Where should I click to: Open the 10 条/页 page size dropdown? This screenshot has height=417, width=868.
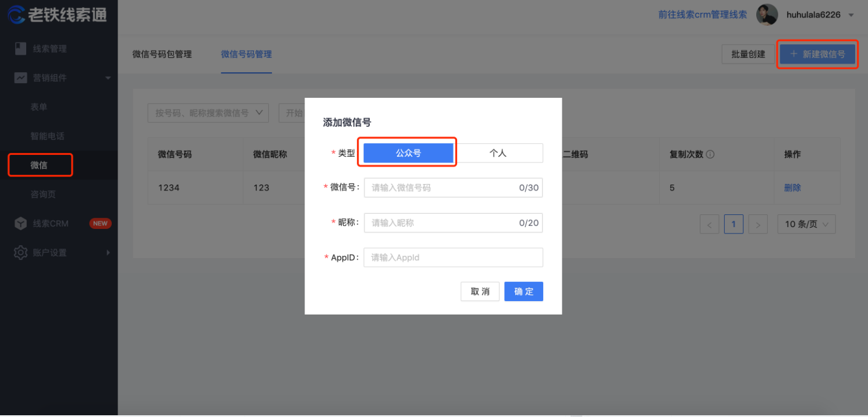(x=806, y=224)
